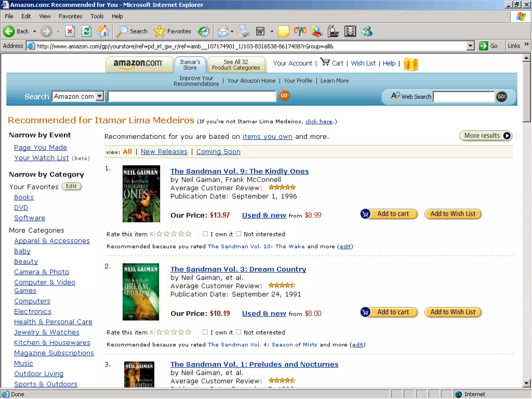Click the Print toolbar icon
The height and width of the screenshot is (399, 532).
coord(244,31)
